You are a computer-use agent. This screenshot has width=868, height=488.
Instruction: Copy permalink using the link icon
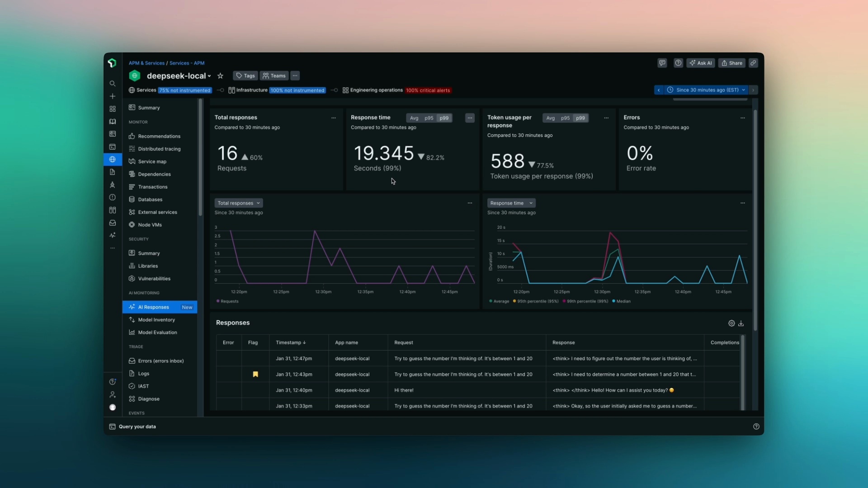tap(753, 63)
